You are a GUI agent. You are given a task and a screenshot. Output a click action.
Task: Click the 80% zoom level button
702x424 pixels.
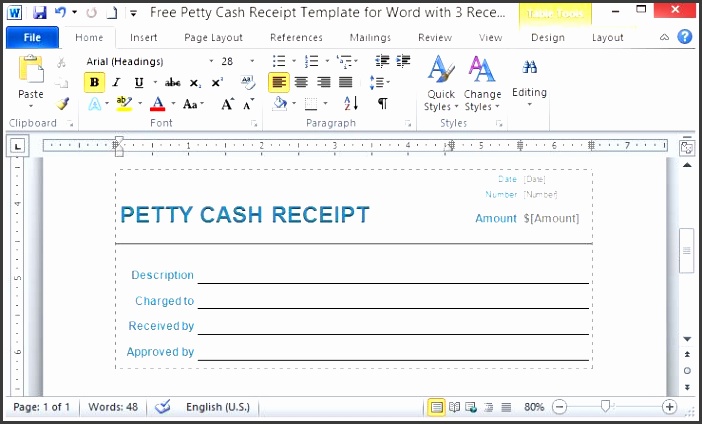[x=534, y=407]
